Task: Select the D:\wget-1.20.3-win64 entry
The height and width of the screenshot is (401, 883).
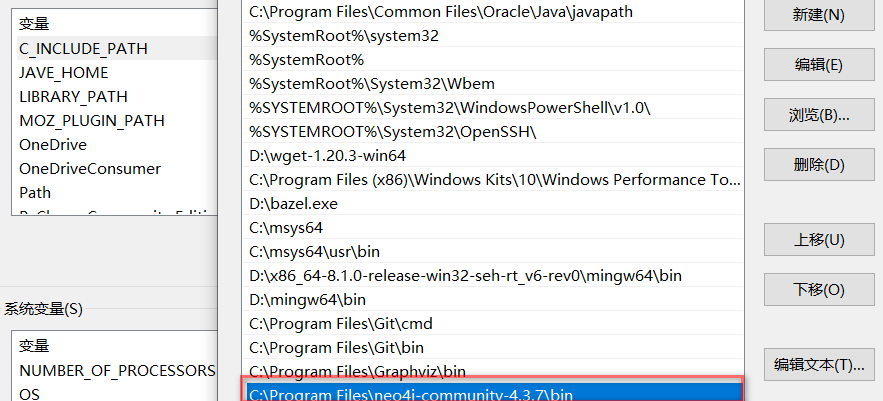Action: click(x=493, y=155)
